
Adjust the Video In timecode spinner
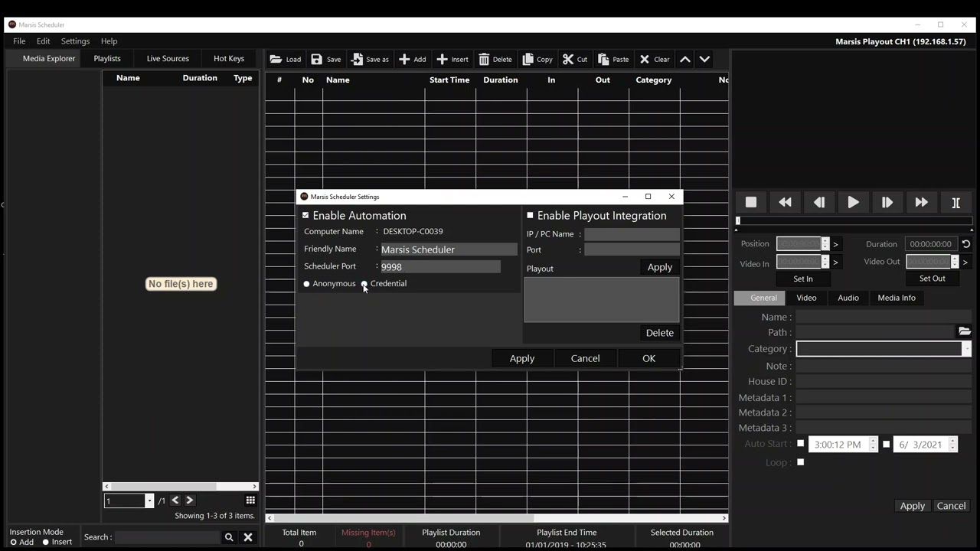pyautogui.click(x=825, y=262)
